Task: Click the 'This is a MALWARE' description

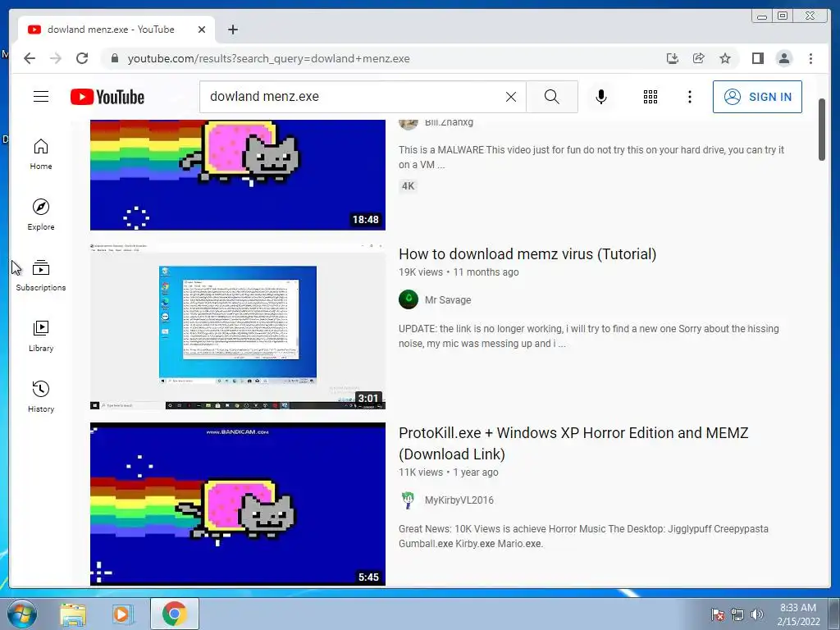Action: point(591,157)
